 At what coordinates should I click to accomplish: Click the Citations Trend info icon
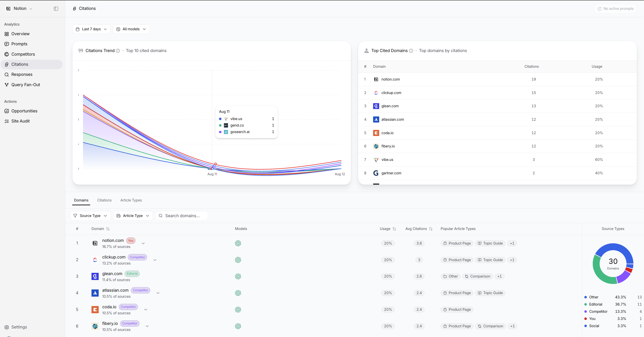[118, 51]
